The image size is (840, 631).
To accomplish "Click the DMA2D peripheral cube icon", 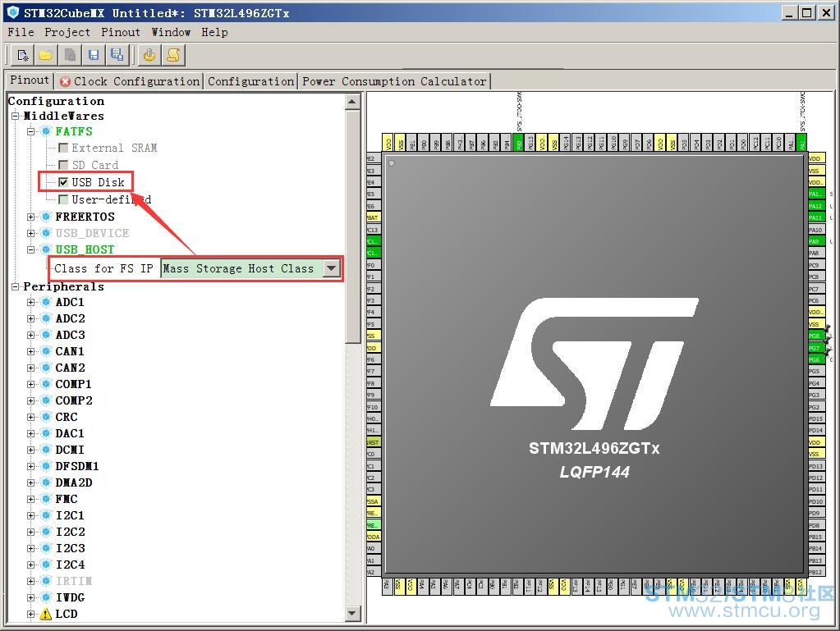I will [x=46, y=482].
